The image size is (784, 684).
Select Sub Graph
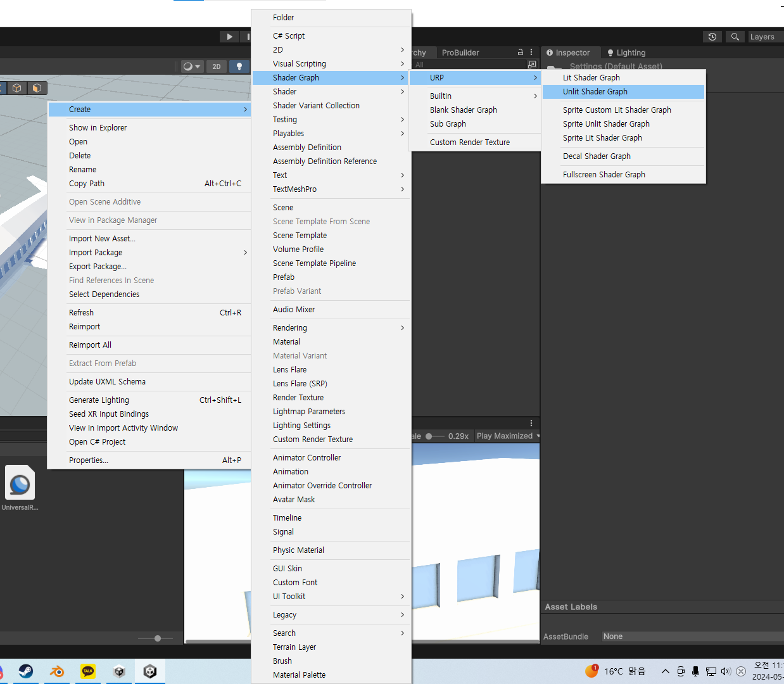pos(475,124)
